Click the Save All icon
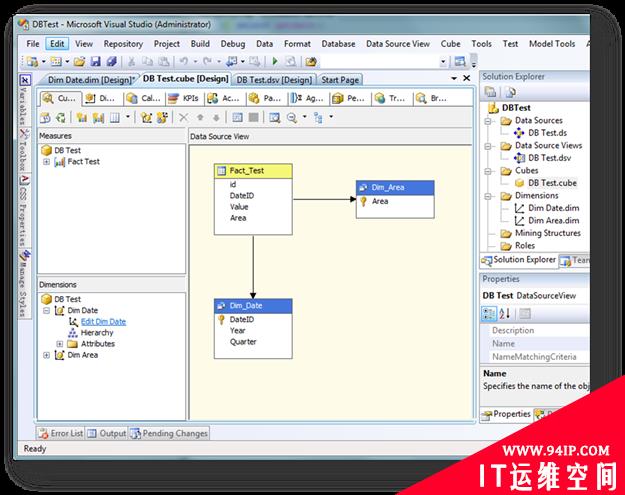This screenshot has width=625, height=495. (112, 61)
